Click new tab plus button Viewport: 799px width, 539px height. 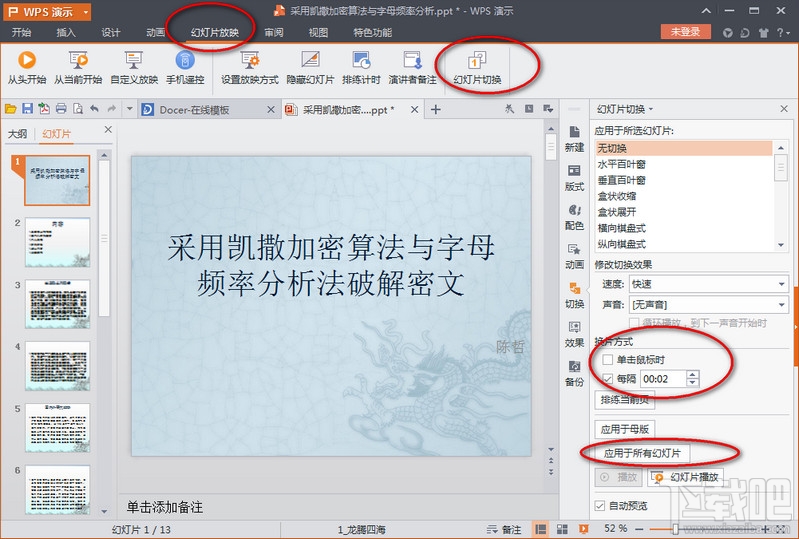pyautogui.click(x=436, y=110)
